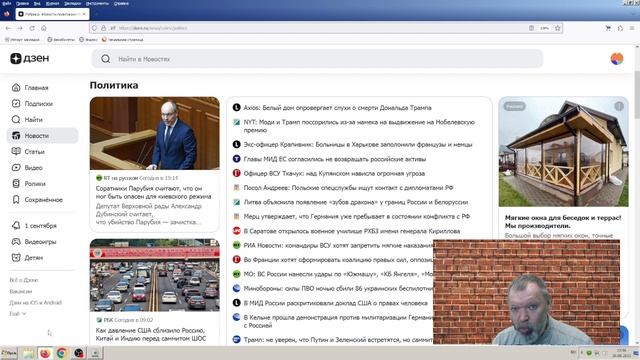Click the browser Home icon

44,28
